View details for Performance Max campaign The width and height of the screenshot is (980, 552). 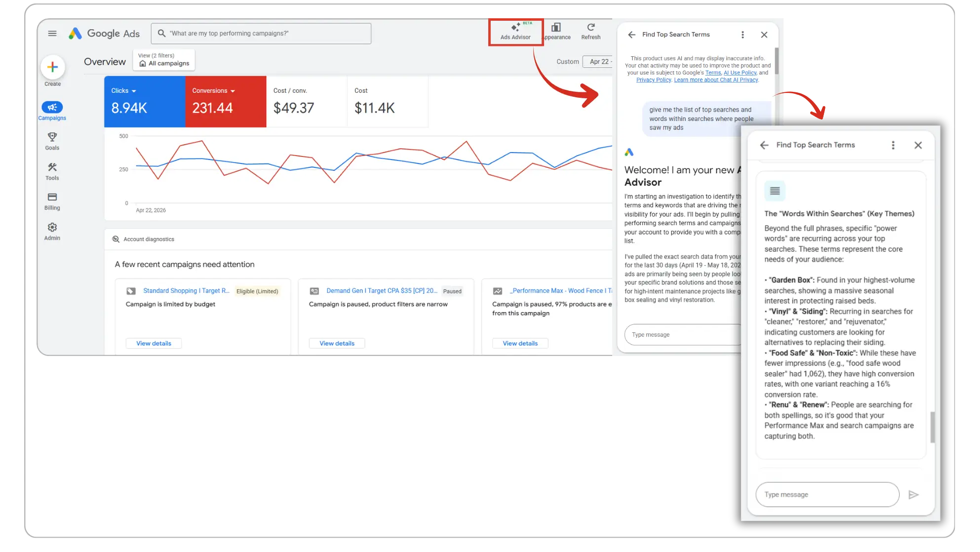coord(520,344)
